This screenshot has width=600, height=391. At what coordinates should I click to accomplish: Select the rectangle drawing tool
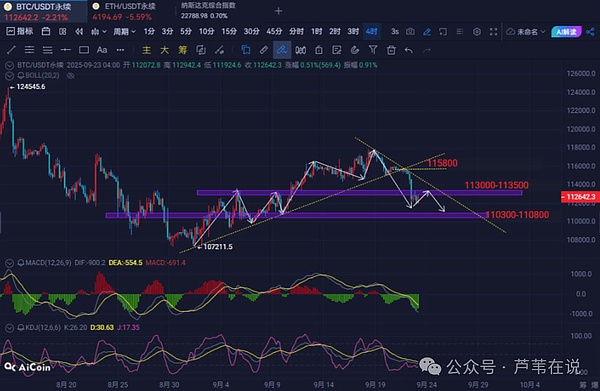coord(84,50)
